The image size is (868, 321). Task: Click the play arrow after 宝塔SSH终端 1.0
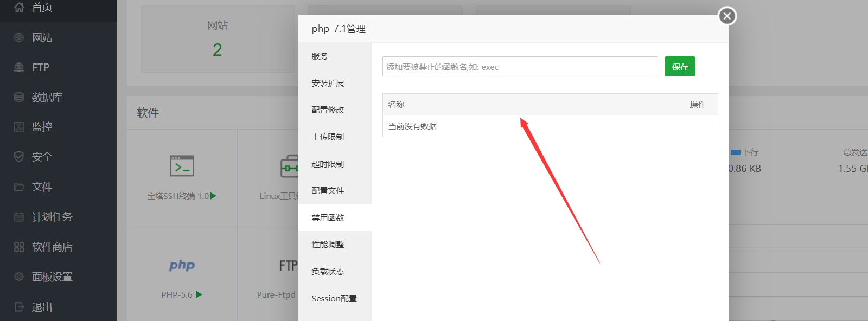[x=213, y=196]
